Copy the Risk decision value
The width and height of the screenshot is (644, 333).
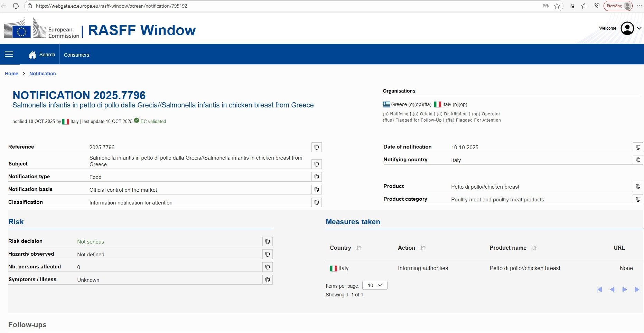click(267, 241)
